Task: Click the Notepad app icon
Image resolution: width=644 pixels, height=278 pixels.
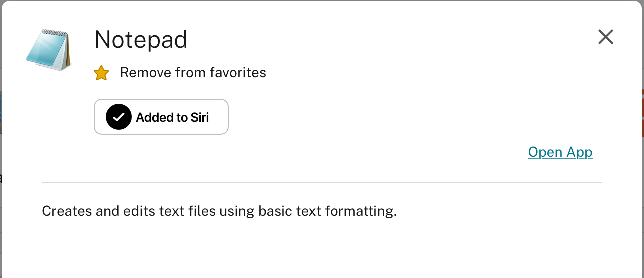Action: (49, 50)
